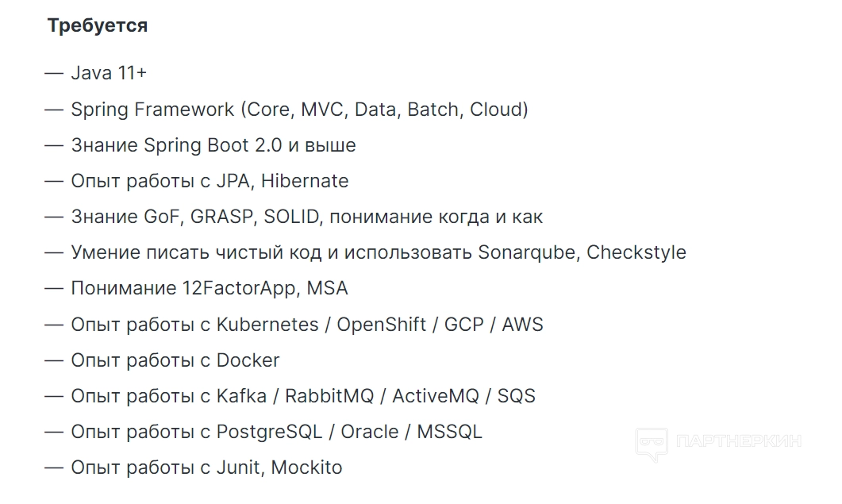Click the OpenShift text
This screenshot has width=842, height=504.
[381, 324]
